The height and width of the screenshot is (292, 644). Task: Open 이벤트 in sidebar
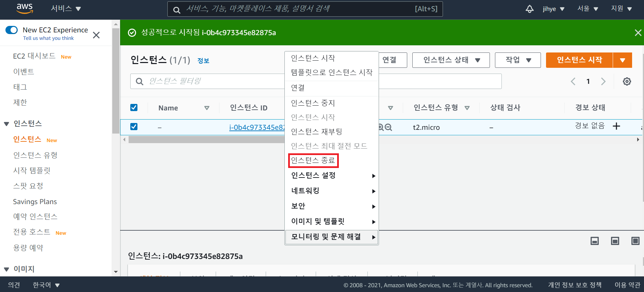coord(23,72)
